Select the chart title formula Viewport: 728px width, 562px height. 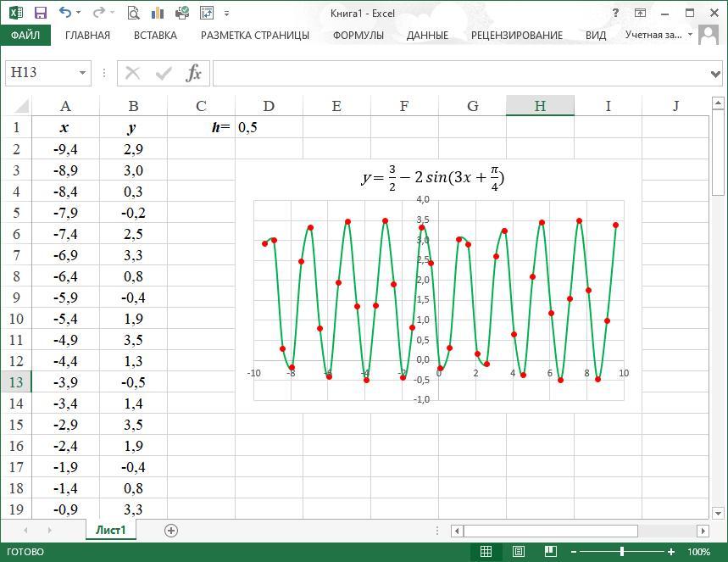click(433, 177)
